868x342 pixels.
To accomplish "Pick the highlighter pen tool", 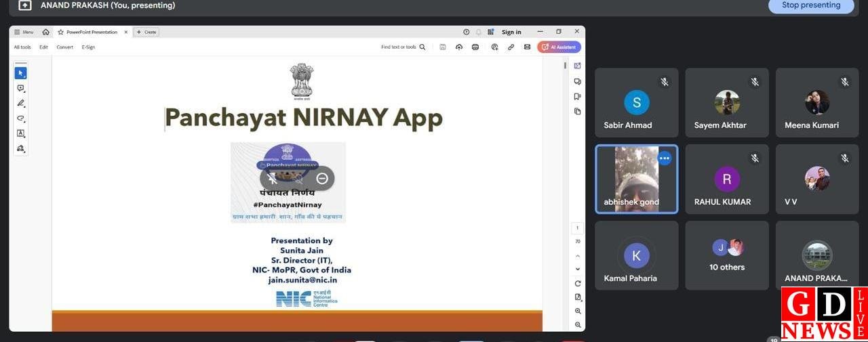I will (x=20, y=103).
